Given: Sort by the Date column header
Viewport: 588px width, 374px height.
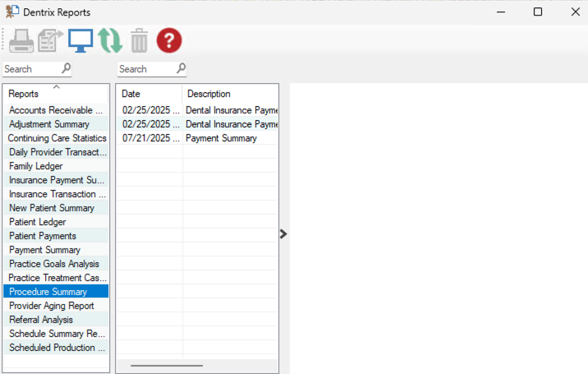Looking at the screenshot, I should [x=149, y=94].
